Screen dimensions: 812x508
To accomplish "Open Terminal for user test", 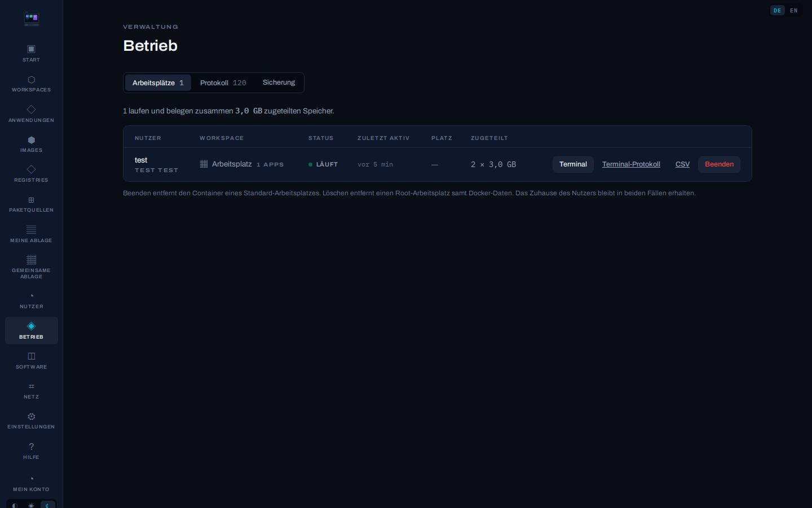I will click(573, 164).
